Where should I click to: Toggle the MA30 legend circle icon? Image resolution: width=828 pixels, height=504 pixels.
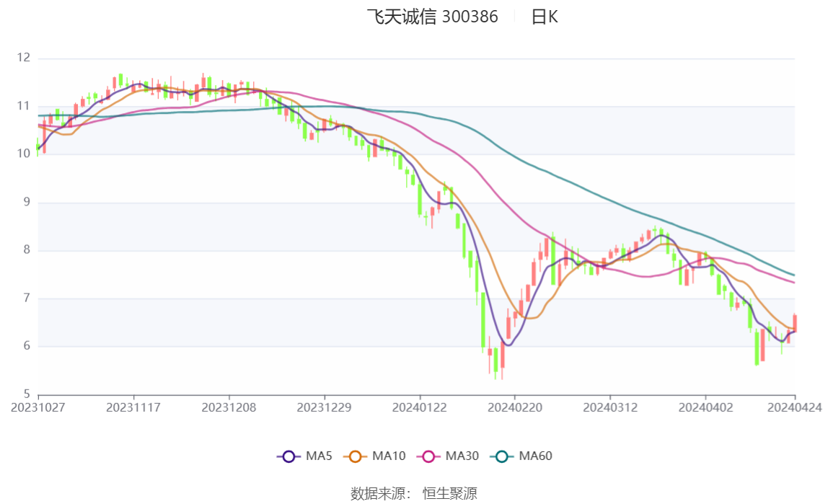(428, 456)
